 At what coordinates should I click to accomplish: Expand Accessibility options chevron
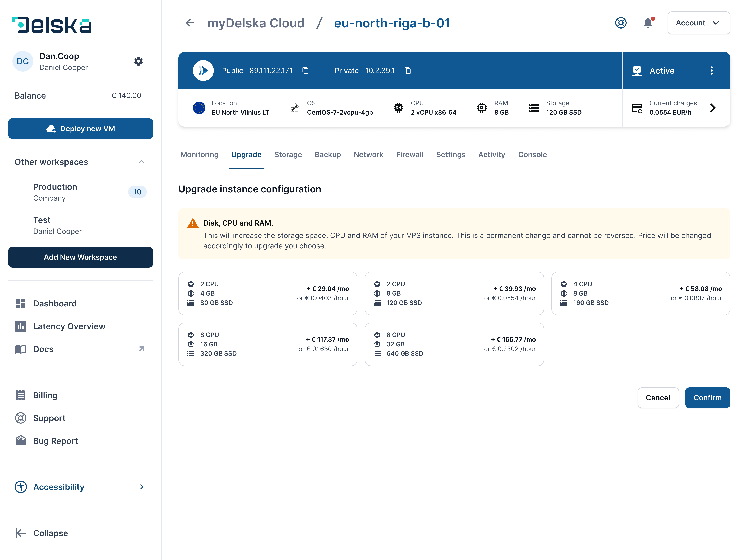pos(141,487)
